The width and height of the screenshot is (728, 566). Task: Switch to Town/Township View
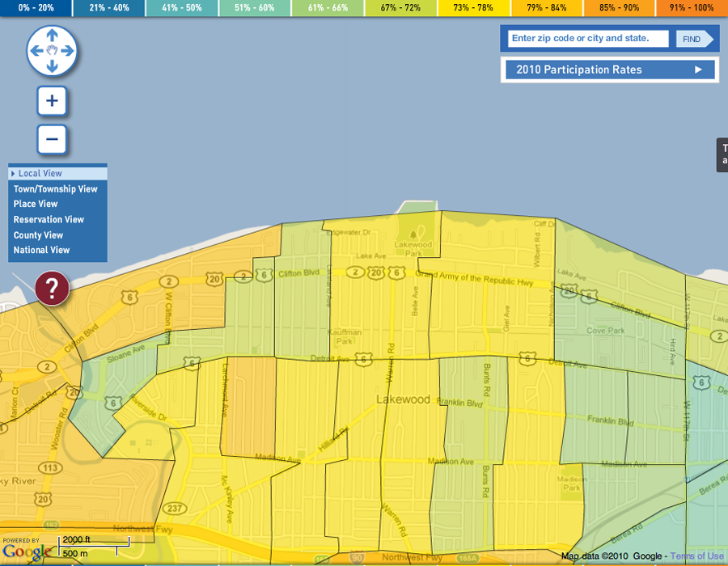(x=56, y=189)
